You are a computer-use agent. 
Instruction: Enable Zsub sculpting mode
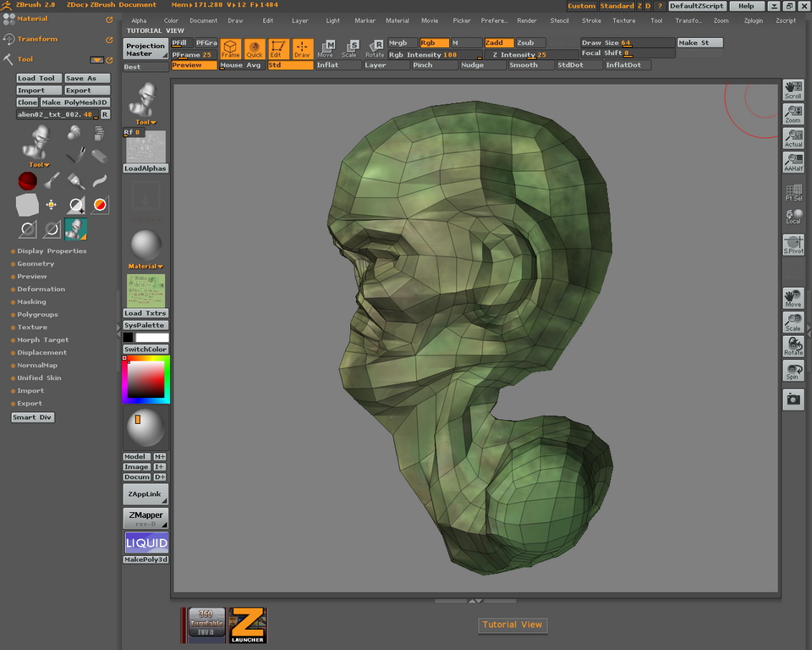[x=531, y=43]
